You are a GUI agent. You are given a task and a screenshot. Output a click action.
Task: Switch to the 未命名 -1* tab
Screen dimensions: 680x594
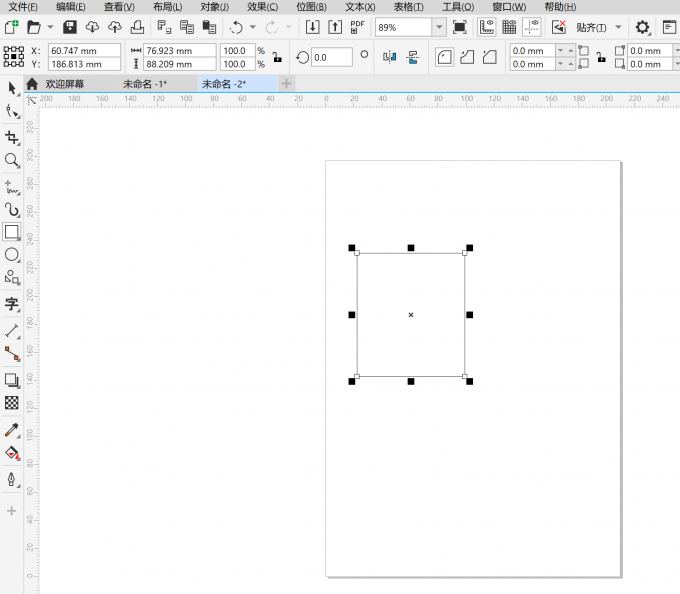click(145, 84)
